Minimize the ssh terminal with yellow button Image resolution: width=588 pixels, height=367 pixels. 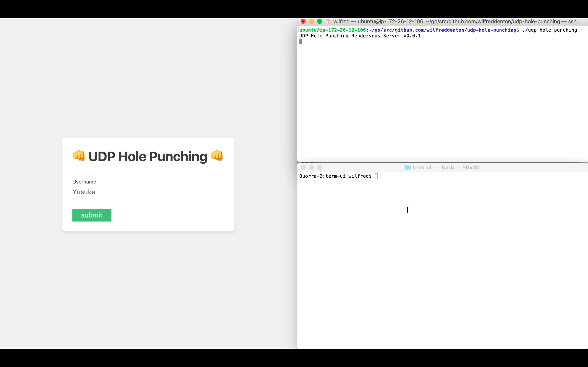pos(311,21)
